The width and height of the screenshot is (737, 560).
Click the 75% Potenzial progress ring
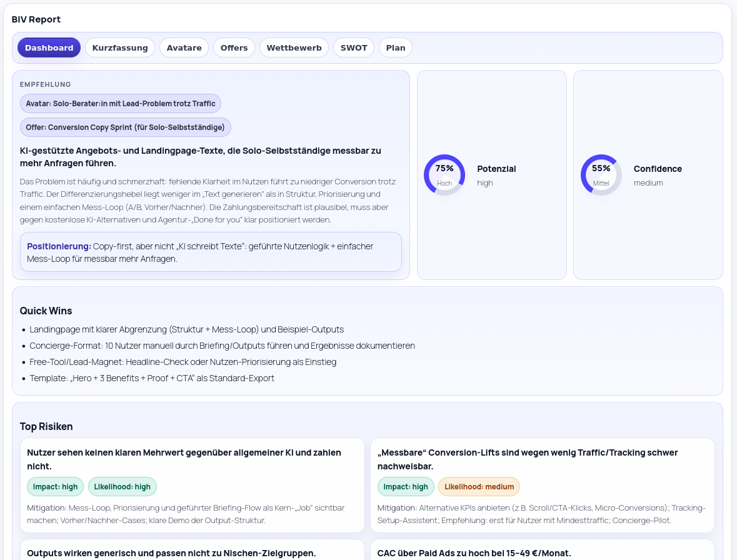[x=444, y=174]
